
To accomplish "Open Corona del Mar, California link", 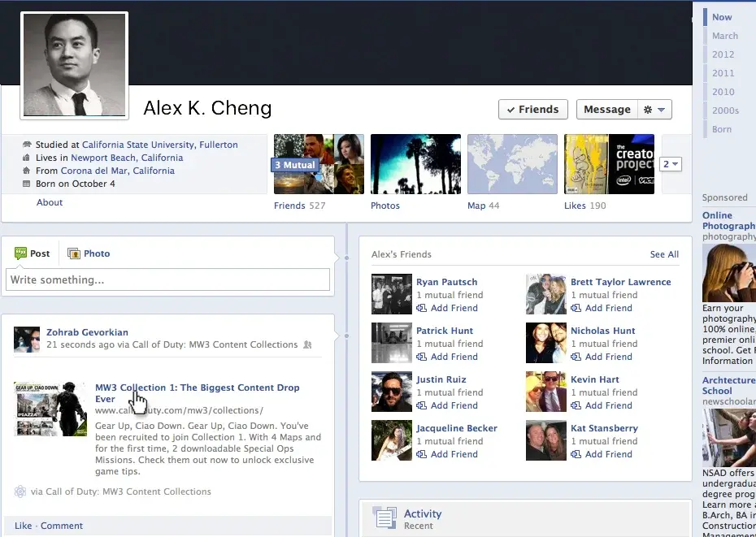I will pos(118,171).
